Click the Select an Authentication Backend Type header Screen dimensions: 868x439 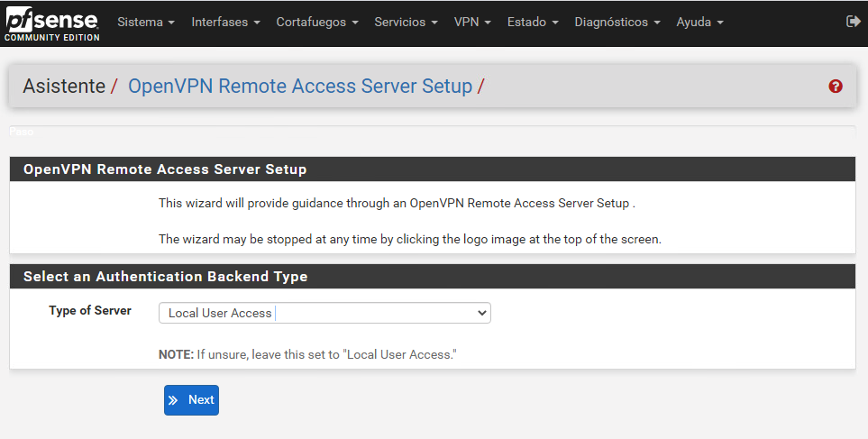(x=165, y=277)
